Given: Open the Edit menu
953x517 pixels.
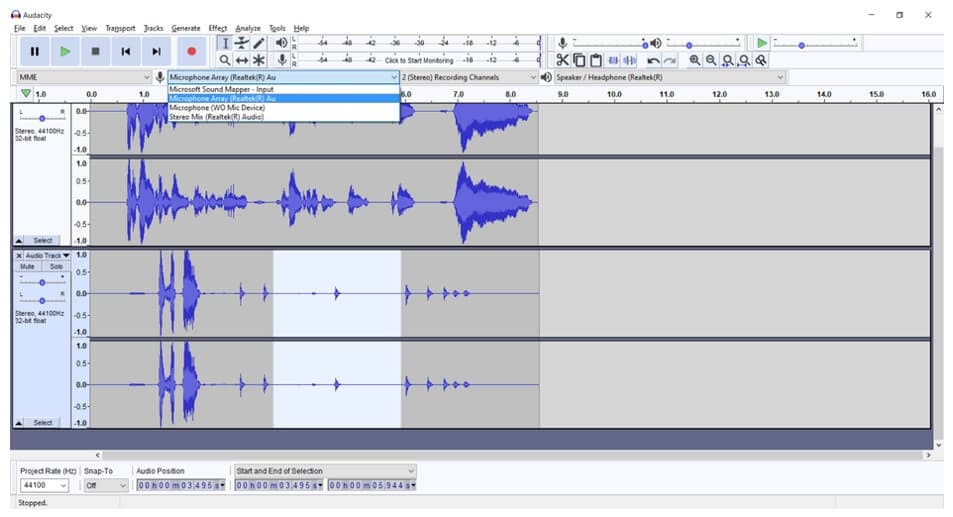Looking at the screenshot, I should click(40, 28).
